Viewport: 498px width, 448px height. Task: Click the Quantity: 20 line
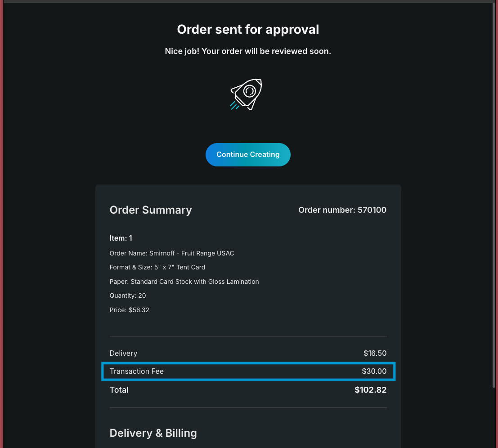[x=127, y=296]
